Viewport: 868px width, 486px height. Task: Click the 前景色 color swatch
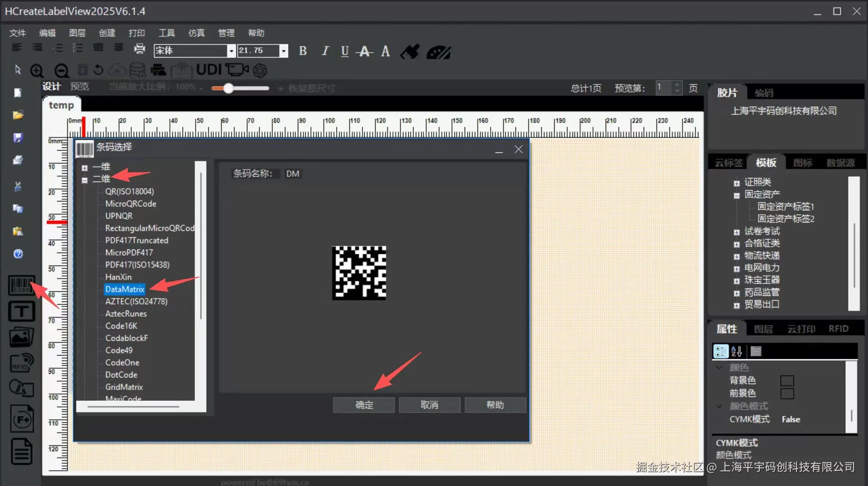(x=787, y=393)
